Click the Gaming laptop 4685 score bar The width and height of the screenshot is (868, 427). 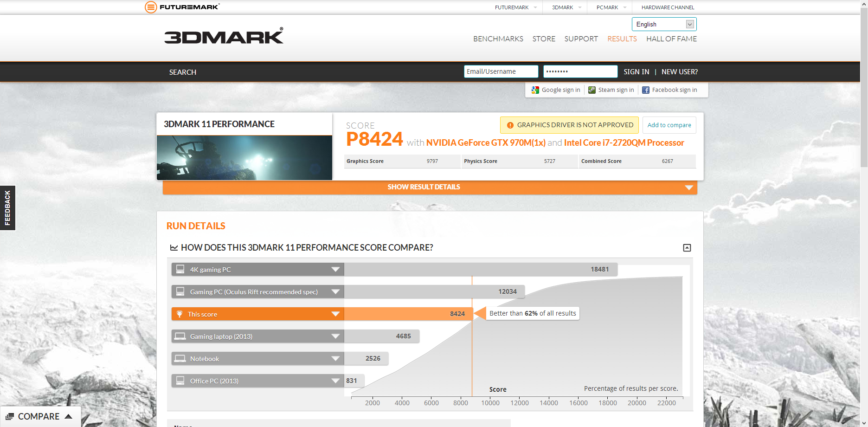coord(382,336)
